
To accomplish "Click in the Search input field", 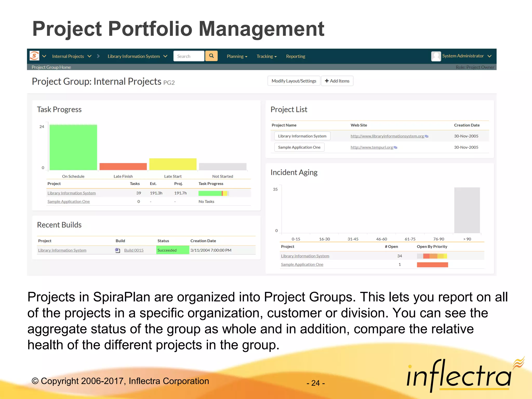I will pyautogui.click(x=189, y=56).
